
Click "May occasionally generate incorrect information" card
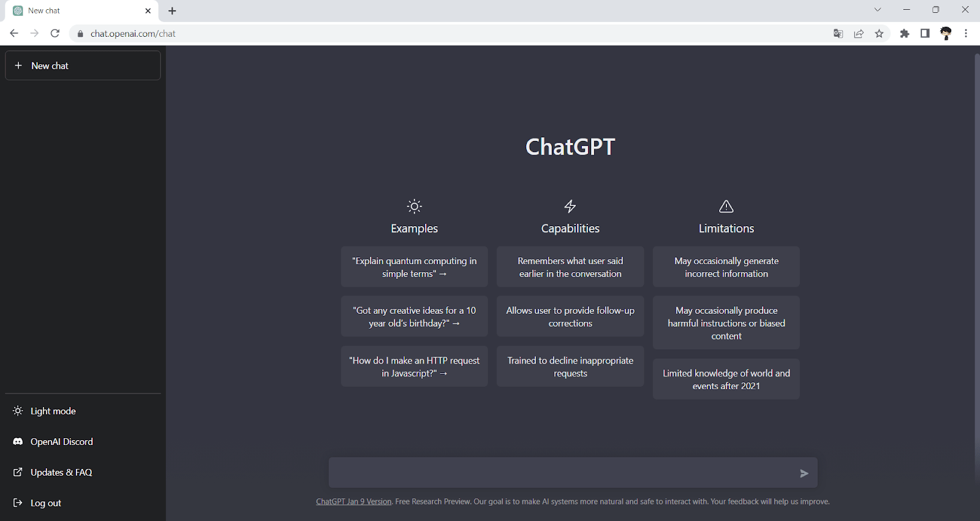pos(726,267)
